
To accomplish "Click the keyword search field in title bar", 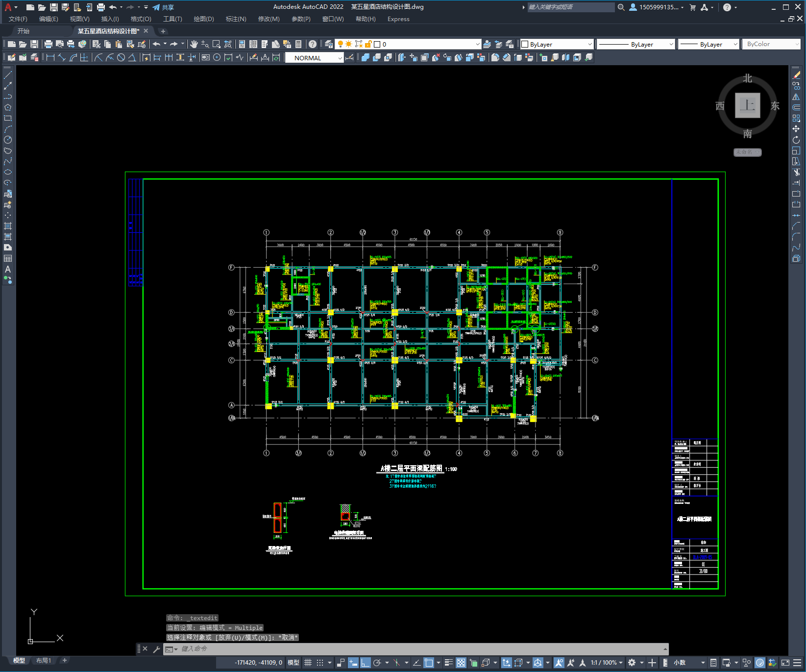I will coord(571,7).
